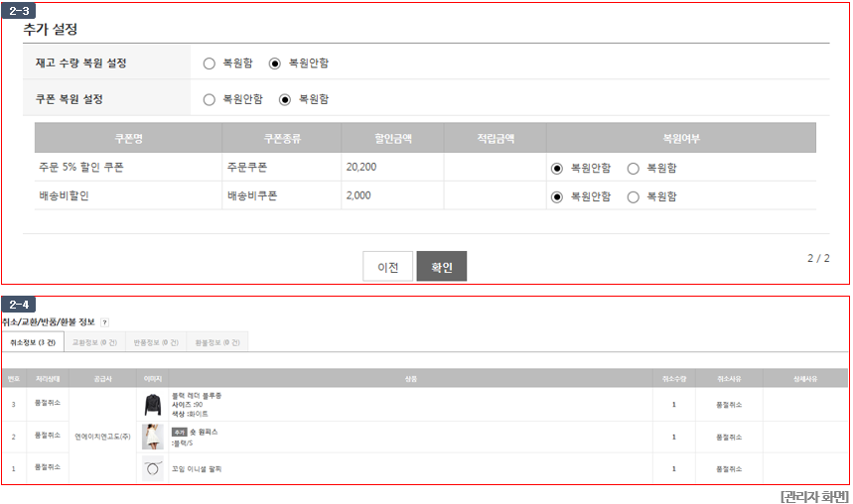
Task: Click the 확인 button
Action: (442, 267)
